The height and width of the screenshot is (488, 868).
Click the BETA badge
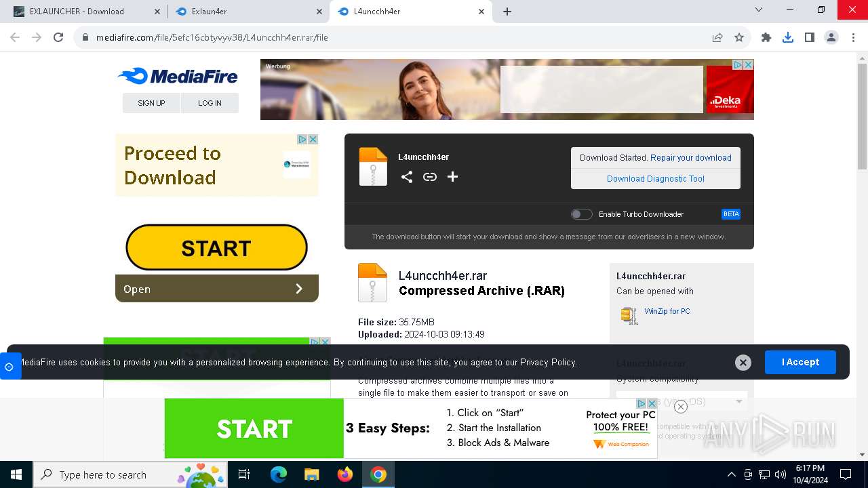(731, 214)
